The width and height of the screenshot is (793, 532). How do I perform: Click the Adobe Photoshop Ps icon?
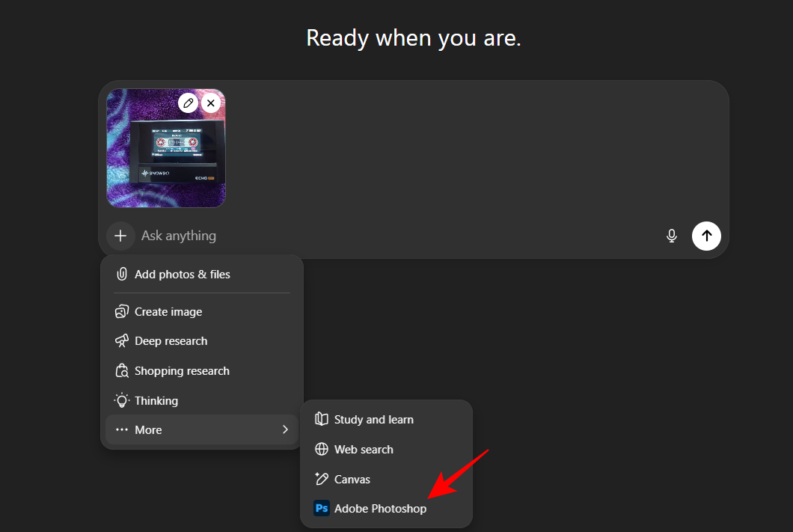322,509
